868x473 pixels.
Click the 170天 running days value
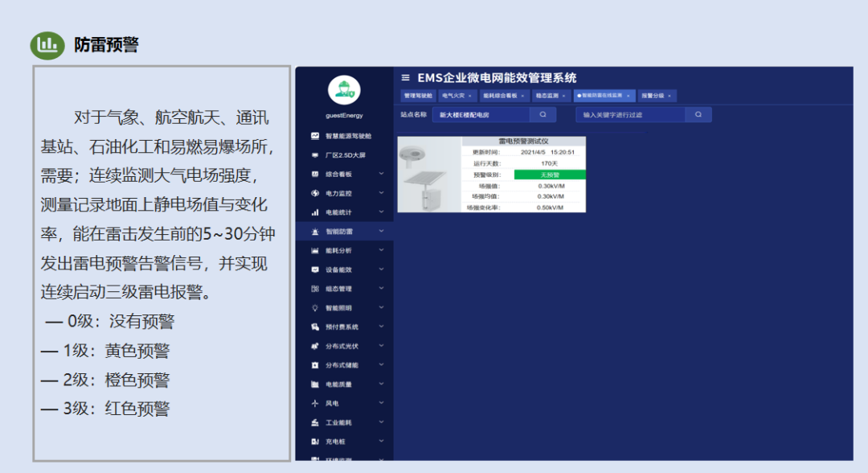tap(549, 163)
